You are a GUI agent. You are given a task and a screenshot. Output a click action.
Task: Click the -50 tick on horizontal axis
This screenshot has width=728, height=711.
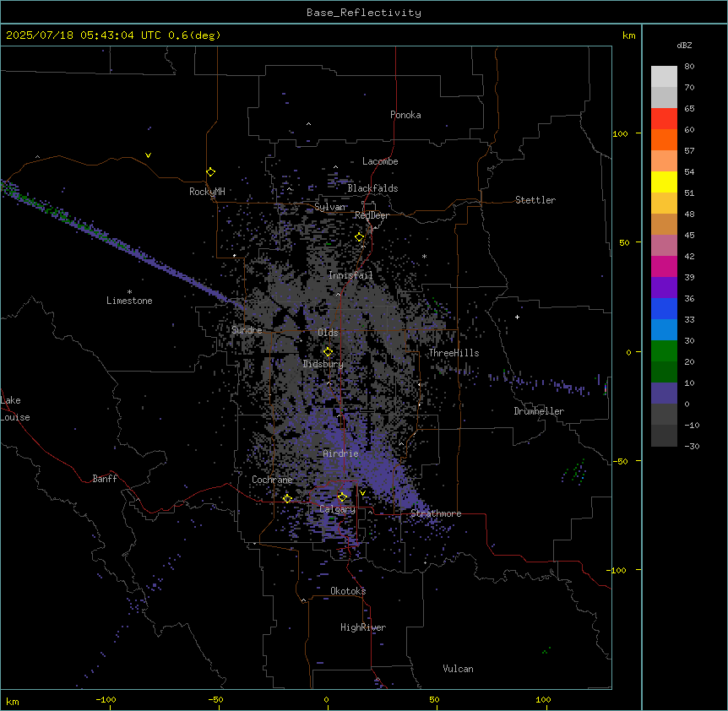pos(215,699)
